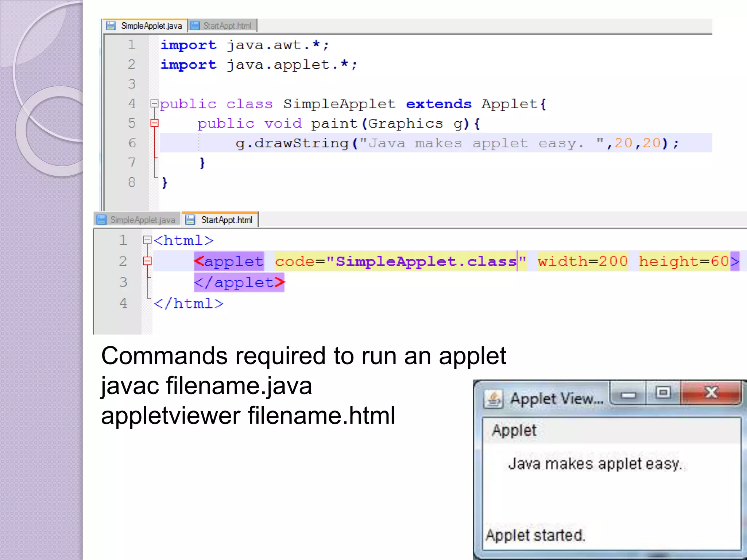Click line number 8 in Java editor
Image resolution: width=747 pixels, height=560 pixels.
[x=132, y=182]
